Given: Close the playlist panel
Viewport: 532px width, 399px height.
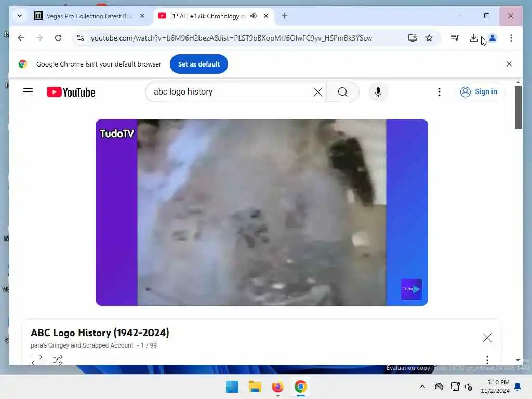Looking at the screenshot, I should [x=487, y=338].
